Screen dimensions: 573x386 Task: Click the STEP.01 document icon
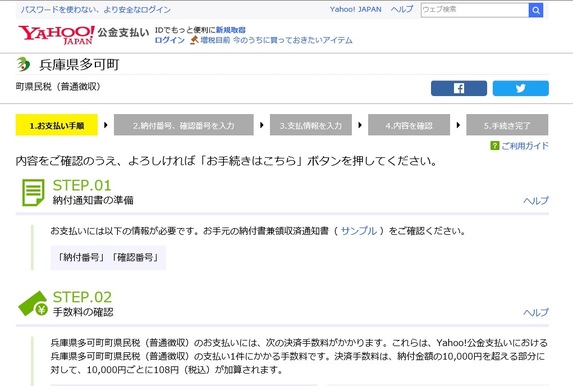33,192
